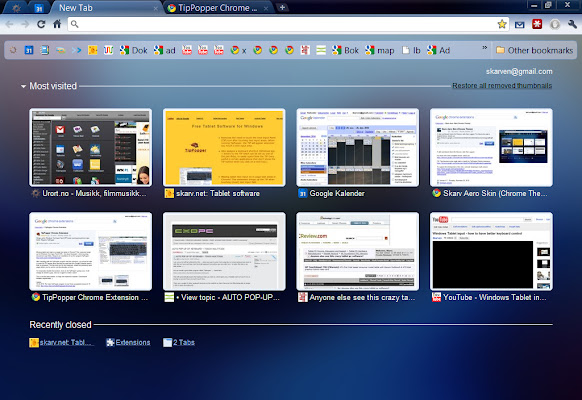Open the blue double-arrow bookmark icon
Viewport: 582px width, 400px height.
(x=76, y=50)
